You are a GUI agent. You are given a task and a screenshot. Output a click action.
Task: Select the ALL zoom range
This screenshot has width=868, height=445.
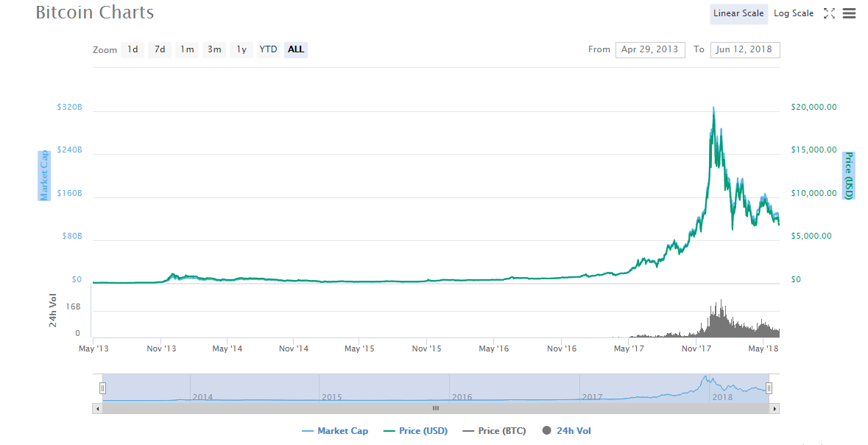(x=296, y=49)
